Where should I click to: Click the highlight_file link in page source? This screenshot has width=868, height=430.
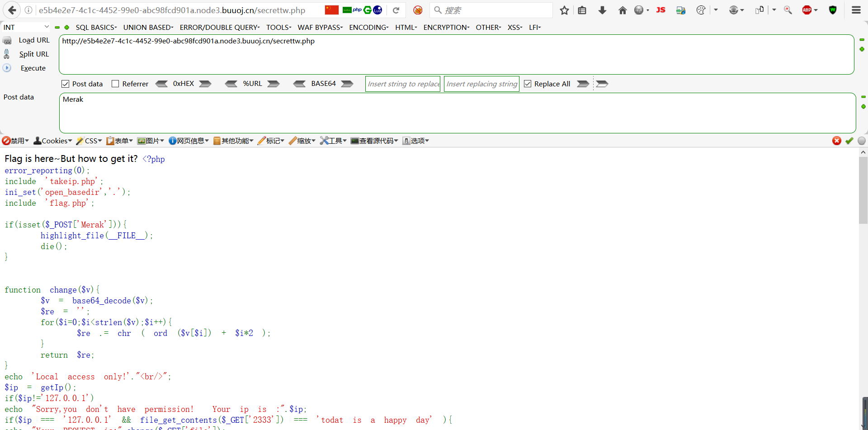[x=72, y=235]
